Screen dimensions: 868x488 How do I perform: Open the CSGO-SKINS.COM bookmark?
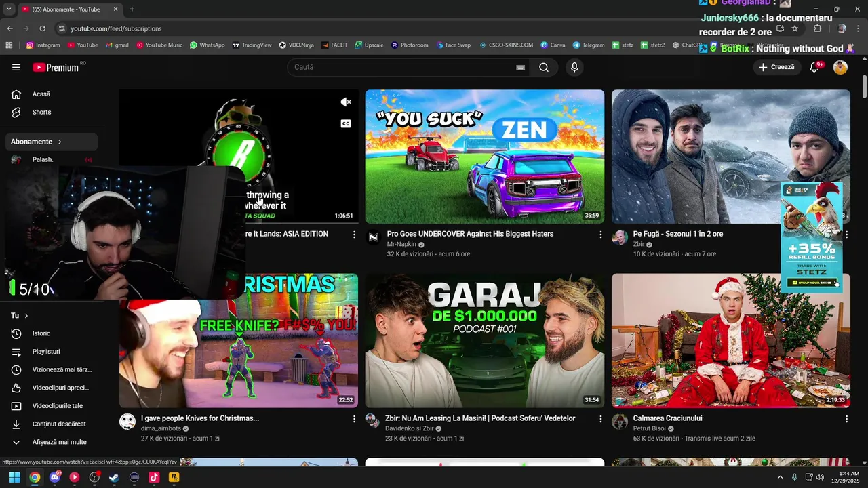(506, 45)
